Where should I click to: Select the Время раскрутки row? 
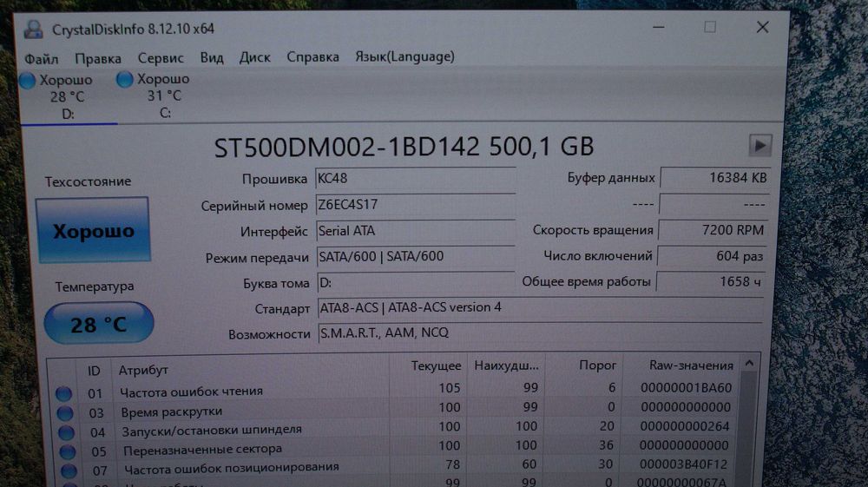pyautogui.click(x=395, y=409)
